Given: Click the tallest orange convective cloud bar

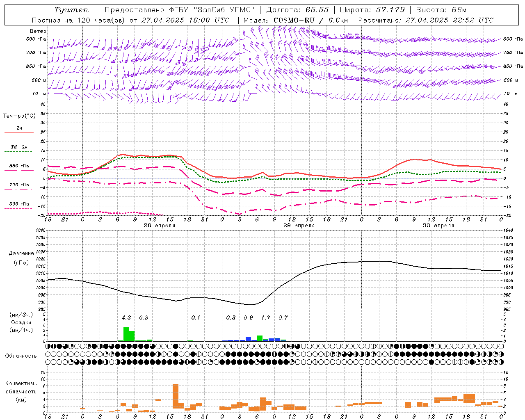Looking at the screenshot, I should click(176, 396).
